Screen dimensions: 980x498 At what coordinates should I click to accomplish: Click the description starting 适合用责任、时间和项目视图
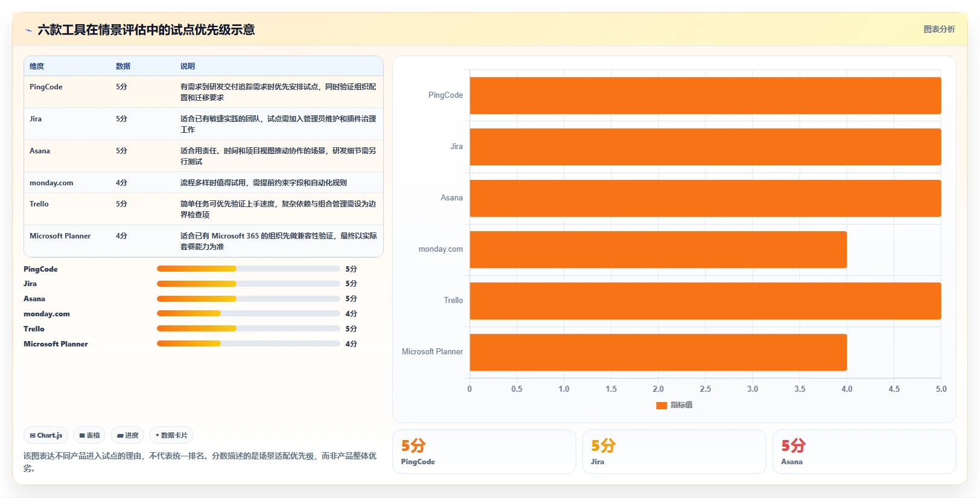pos(278,156)
